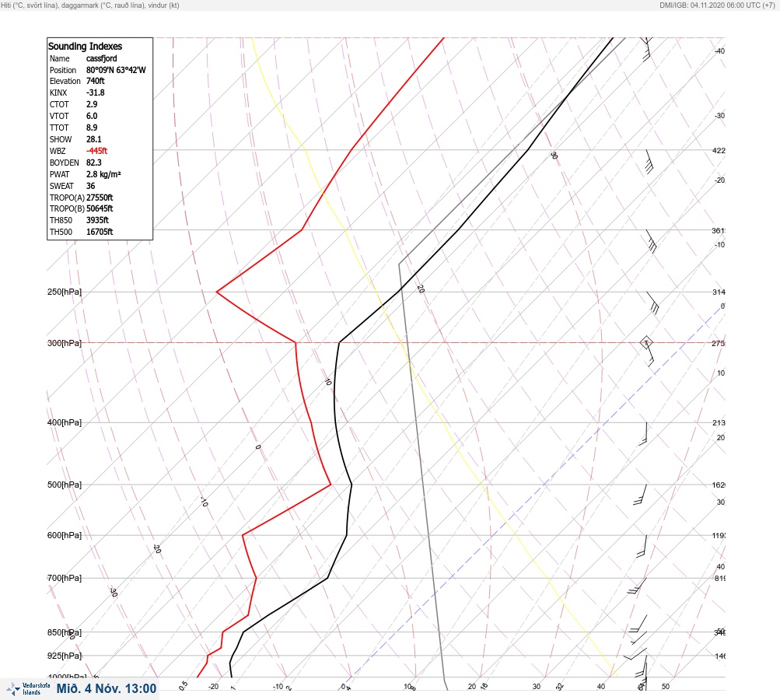This screenshot has height=700, width=780.
Task: Select the SHOW value '28.1'
Action: pos(94,139)
